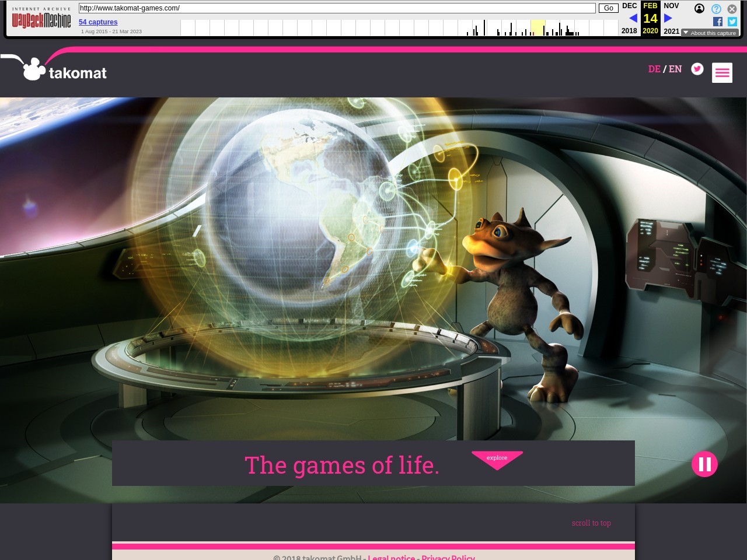Jump to year 2021 captures
Viewport: 747px width, 560px height.
pos(671,31)
